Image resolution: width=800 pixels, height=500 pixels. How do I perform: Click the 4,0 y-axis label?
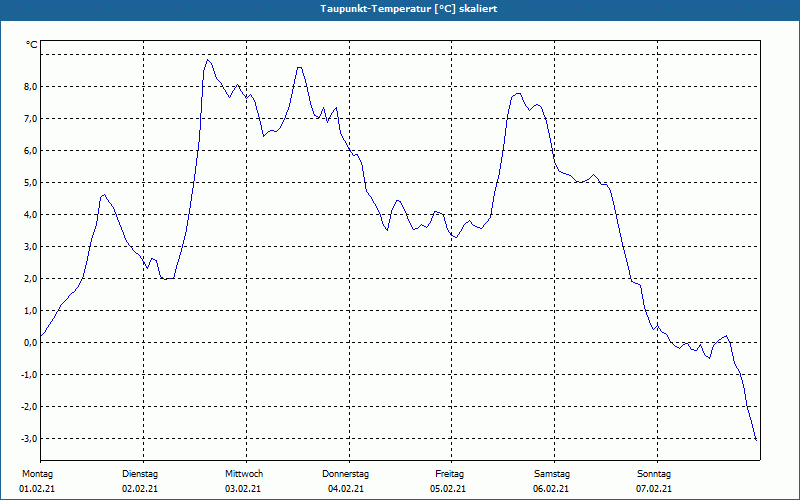(31, 215)
